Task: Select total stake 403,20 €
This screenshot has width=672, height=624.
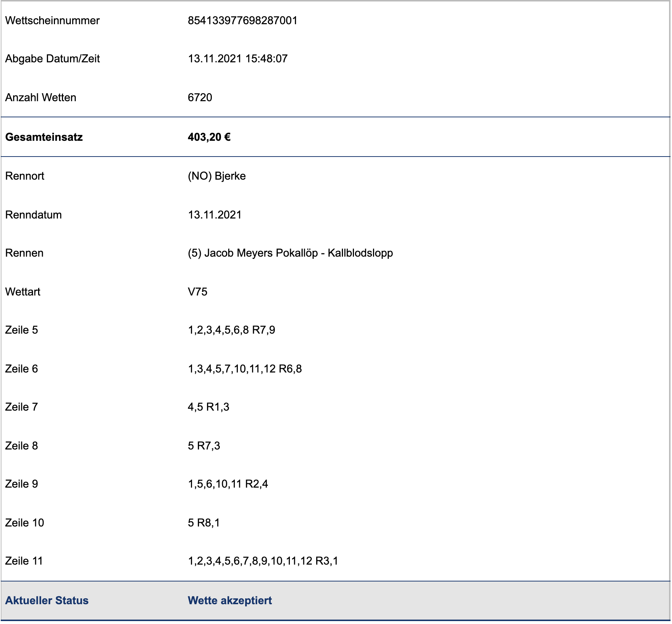Action: point(209,137)
